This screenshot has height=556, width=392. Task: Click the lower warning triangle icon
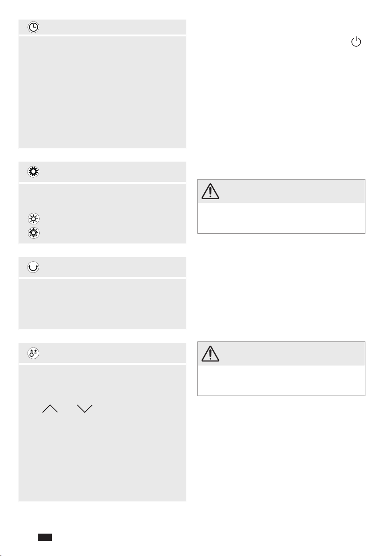(210, 354)
